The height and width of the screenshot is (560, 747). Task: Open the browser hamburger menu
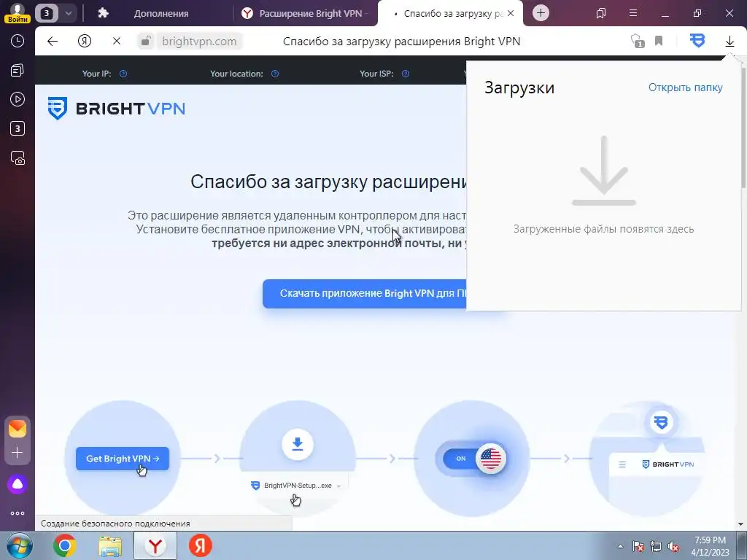tap(633, 13)
